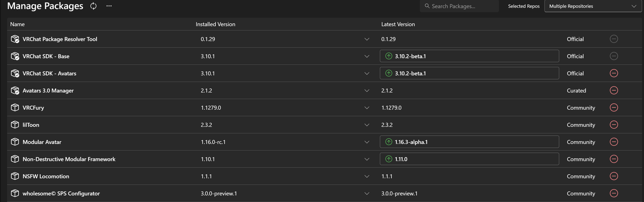Open the Multiple Repositories dropdown

pyautogui.click(x=592, y=6)
